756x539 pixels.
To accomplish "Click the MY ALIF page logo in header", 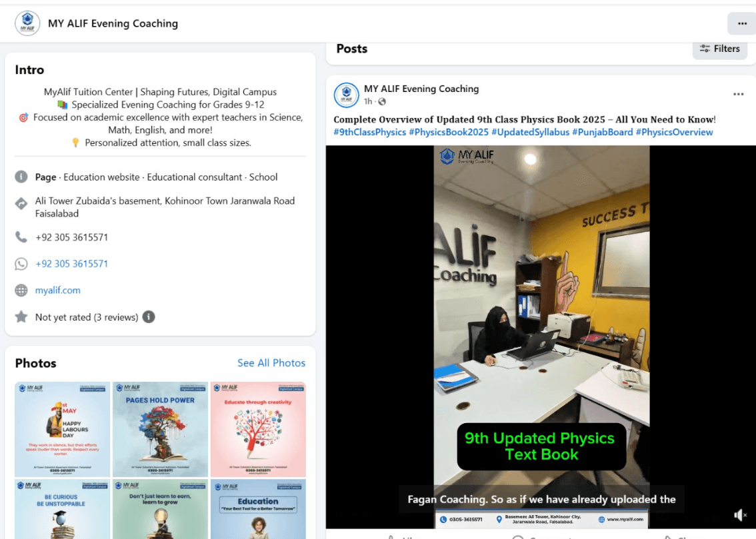I will (27, 23).
